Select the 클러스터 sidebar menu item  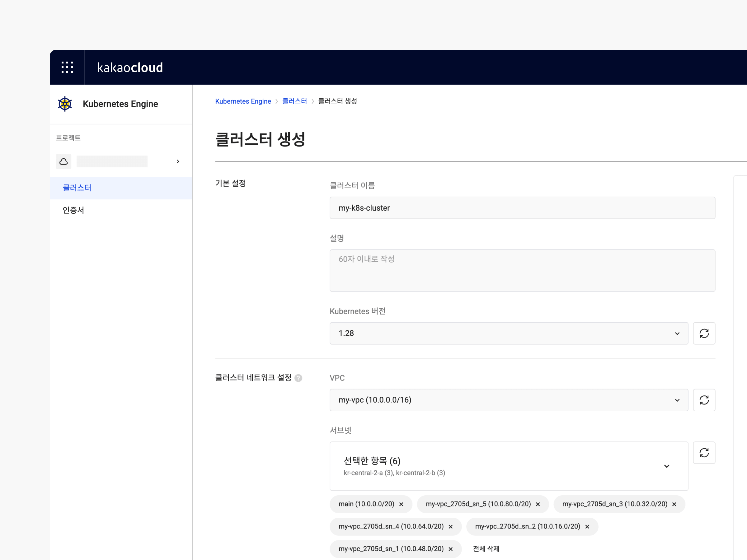pos(121,188)
